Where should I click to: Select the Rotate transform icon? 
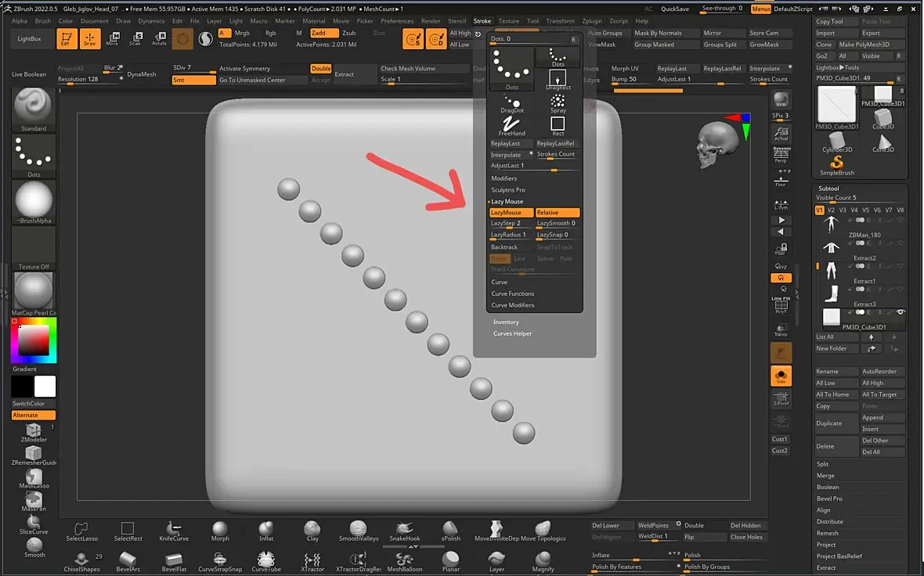159,39
